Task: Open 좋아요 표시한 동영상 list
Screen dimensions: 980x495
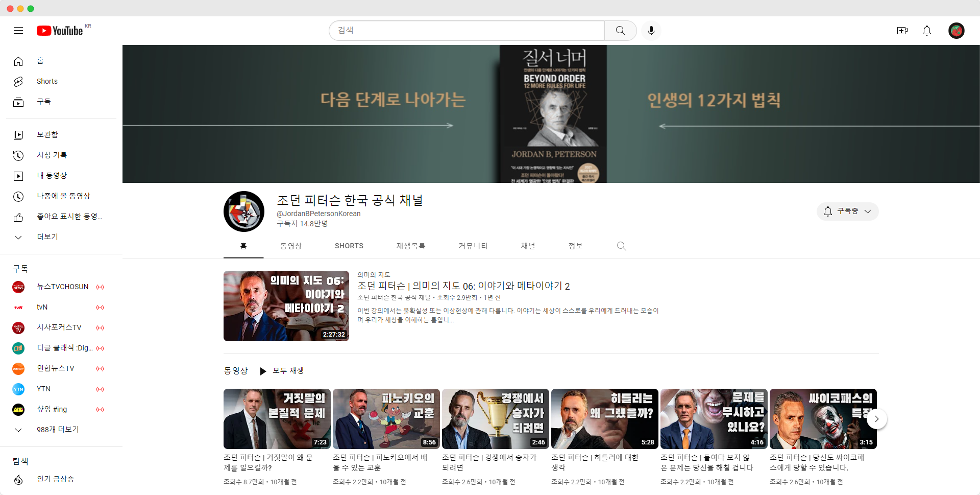Action: [x=61, y=217]
